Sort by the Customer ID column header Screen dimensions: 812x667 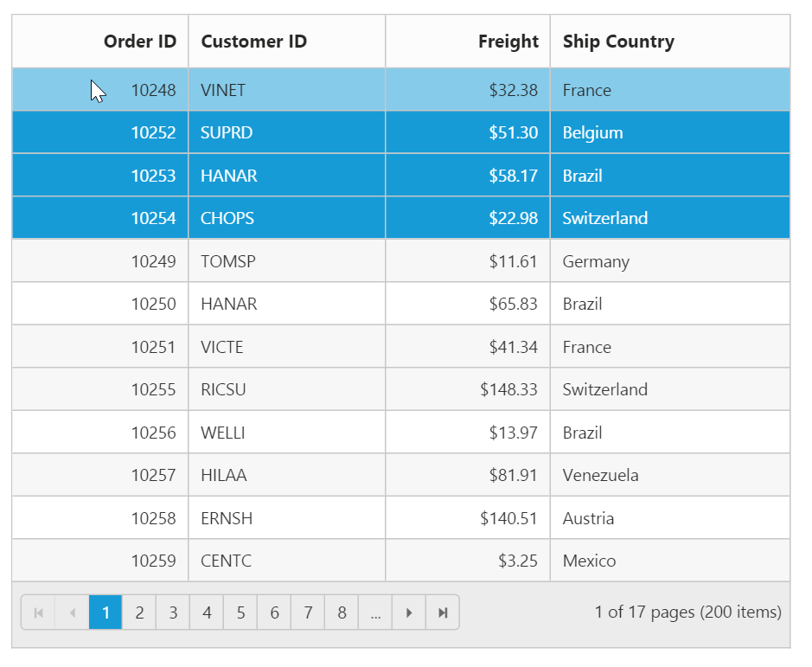click(253, 42)
